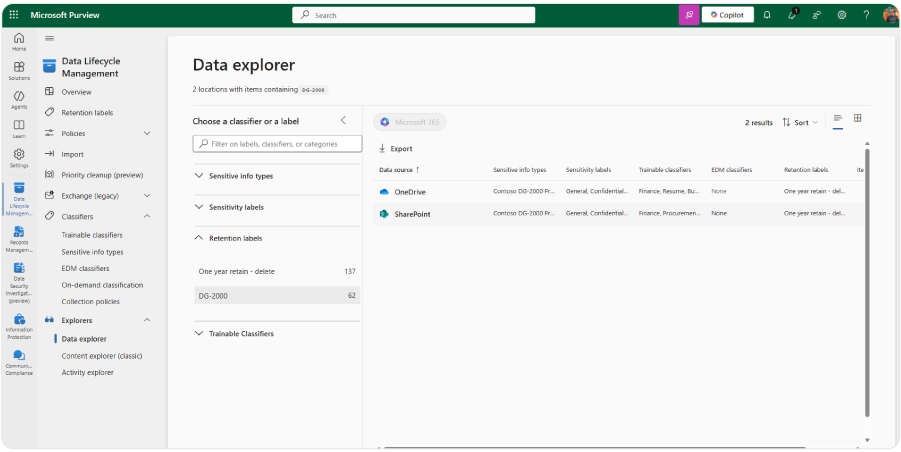
Task: Open Data Security Investigations rail icon
Action: pos(19,283)
